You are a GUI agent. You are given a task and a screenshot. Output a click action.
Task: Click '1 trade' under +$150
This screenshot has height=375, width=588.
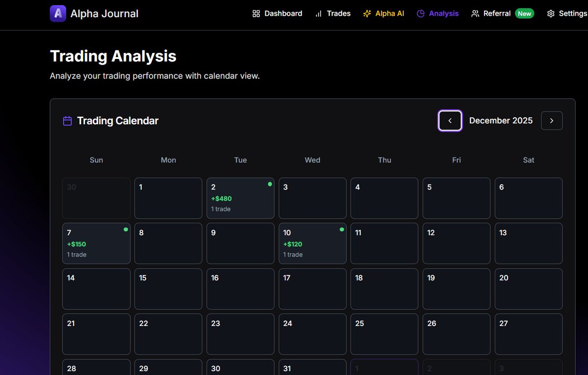coord(77,255)
